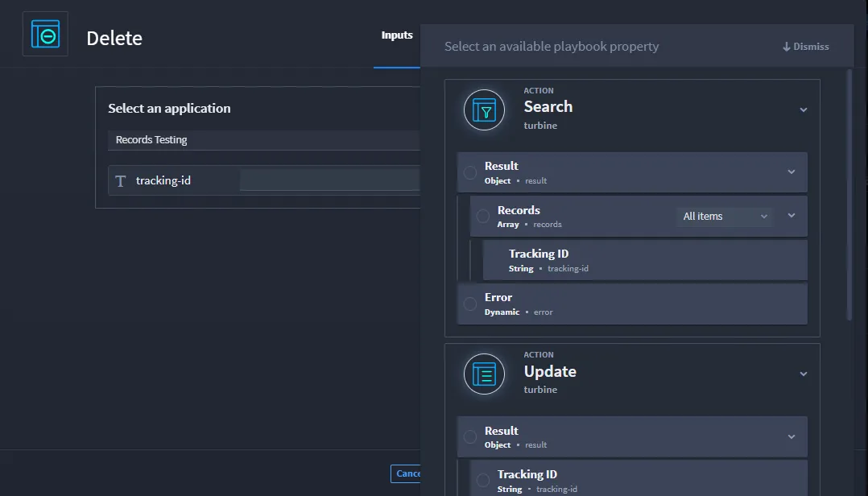Collapse the Search Result row chevron
868x496 pixels.
pos(792,172)
